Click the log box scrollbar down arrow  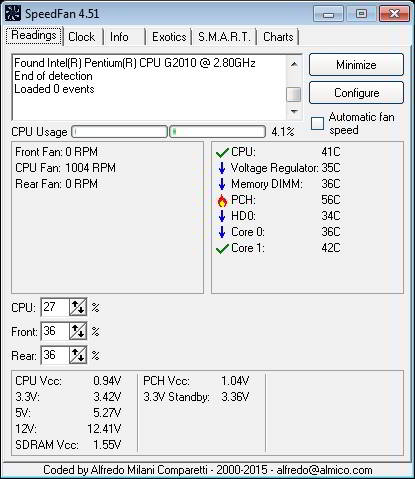click(294, 111)
